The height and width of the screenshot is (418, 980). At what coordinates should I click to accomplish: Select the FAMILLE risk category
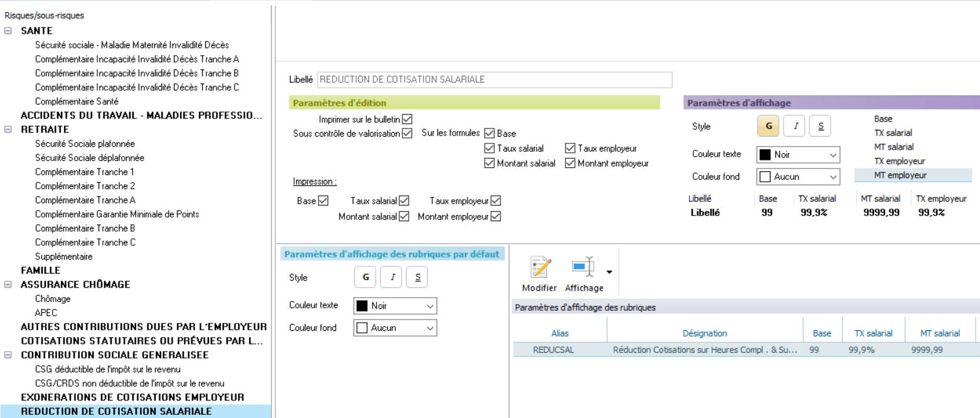click(x=41, y=271)
